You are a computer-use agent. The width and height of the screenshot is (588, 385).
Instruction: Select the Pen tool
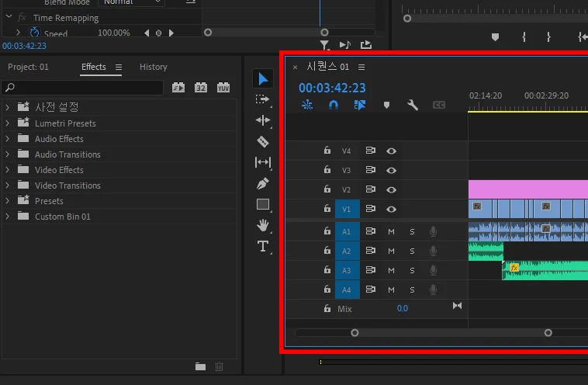(x=263, y=183)
